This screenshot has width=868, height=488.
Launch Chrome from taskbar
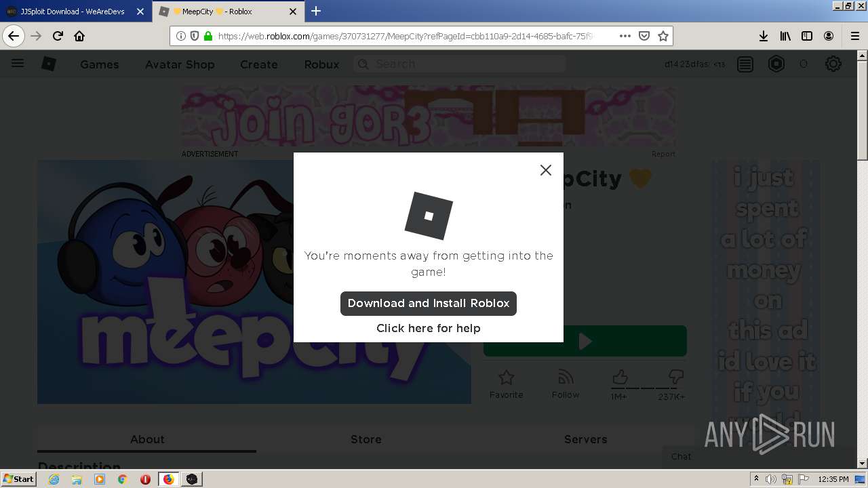click(x=122, y=479)
